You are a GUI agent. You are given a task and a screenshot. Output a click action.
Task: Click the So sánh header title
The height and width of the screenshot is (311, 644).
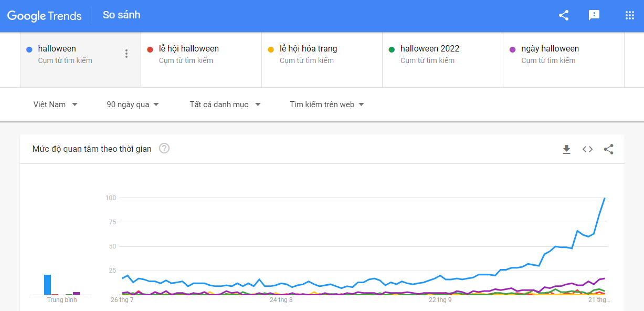coord(121,15)
